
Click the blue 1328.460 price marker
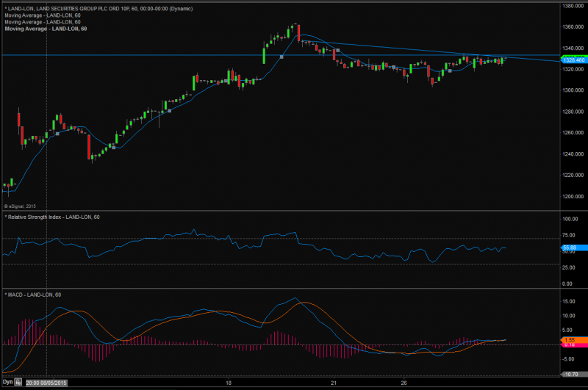(573, 62)
